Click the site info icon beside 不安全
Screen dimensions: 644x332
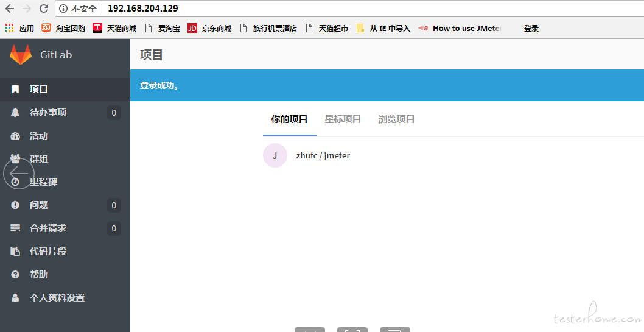point(63,9)
